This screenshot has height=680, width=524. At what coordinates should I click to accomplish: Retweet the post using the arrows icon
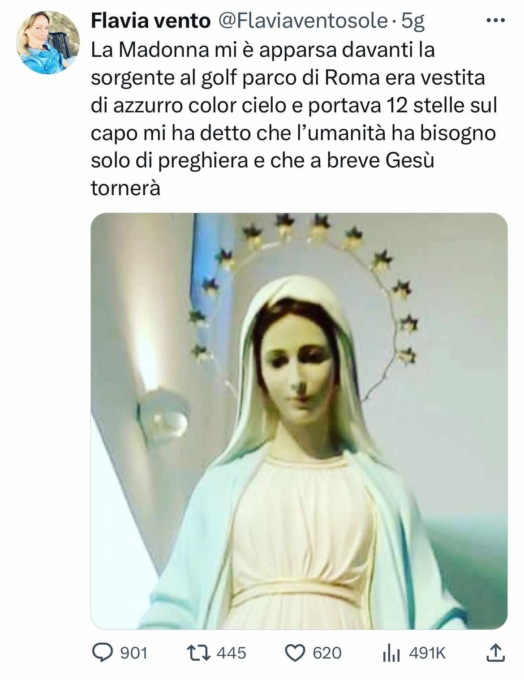(x=198, y=653)
